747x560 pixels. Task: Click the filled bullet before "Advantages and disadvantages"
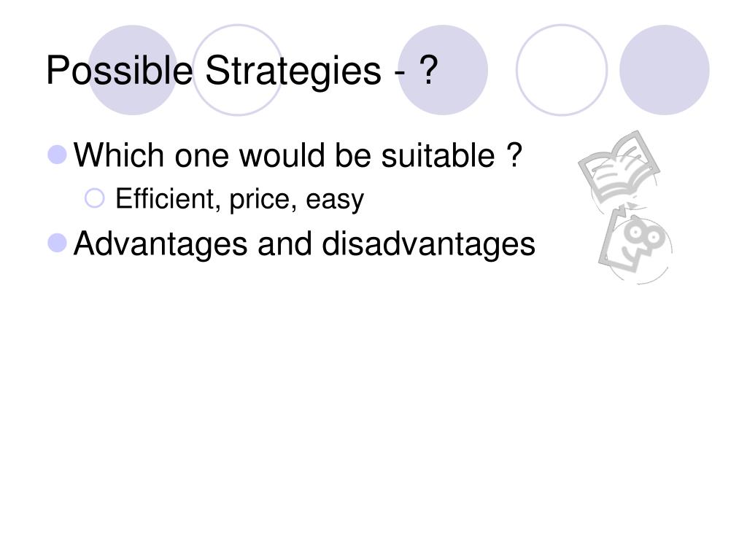(x=58, y=243)
